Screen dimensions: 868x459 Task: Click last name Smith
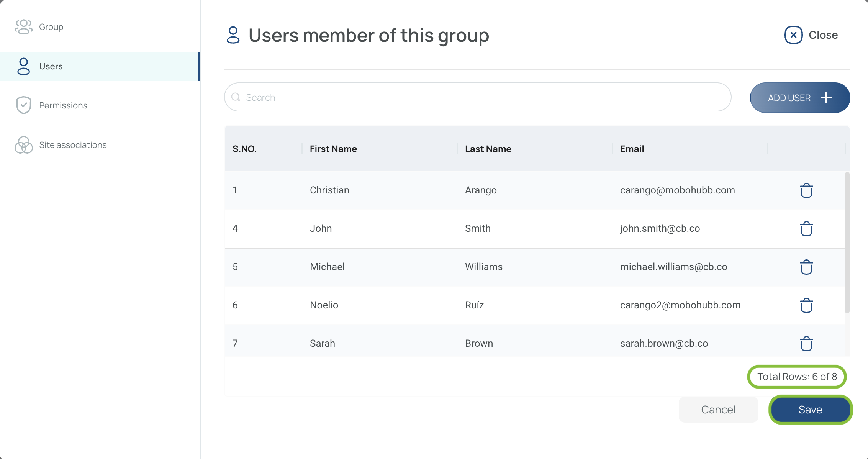click(478, 228)
